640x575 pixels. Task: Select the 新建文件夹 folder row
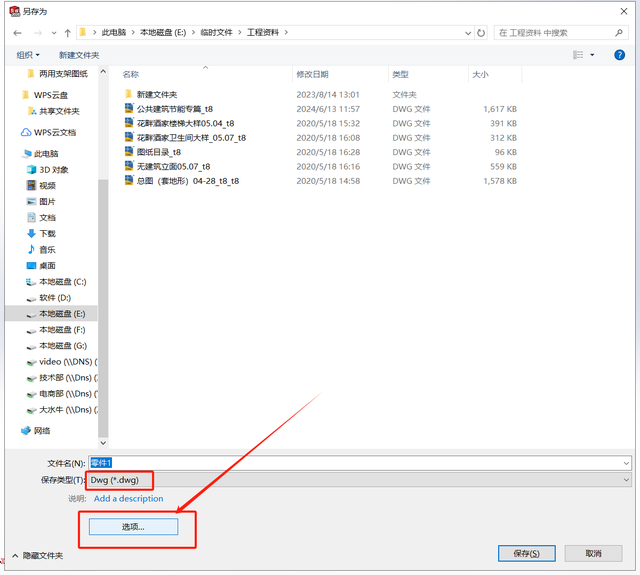320,95
